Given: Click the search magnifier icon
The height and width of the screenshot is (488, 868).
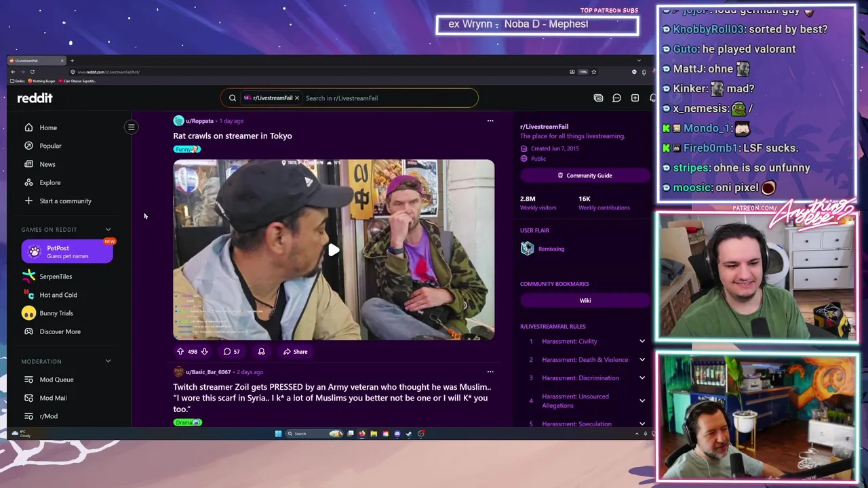Looking at the screenshot, I should click(233, 98).
